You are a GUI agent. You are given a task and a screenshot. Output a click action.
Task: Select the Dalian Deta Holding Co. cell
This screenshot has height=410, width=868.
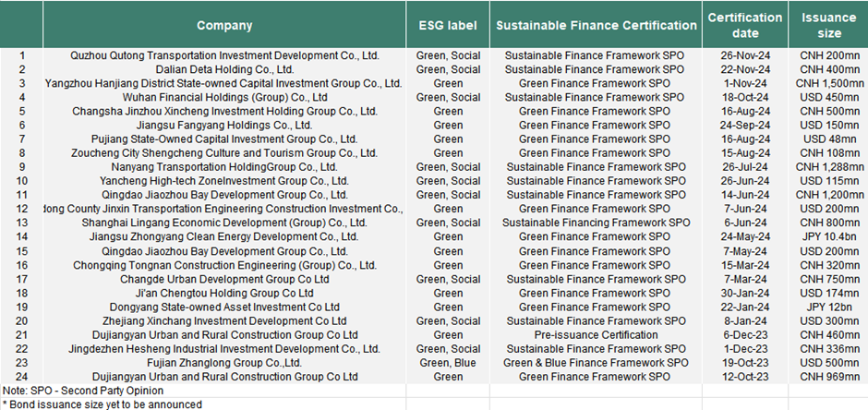pos(224,69)
